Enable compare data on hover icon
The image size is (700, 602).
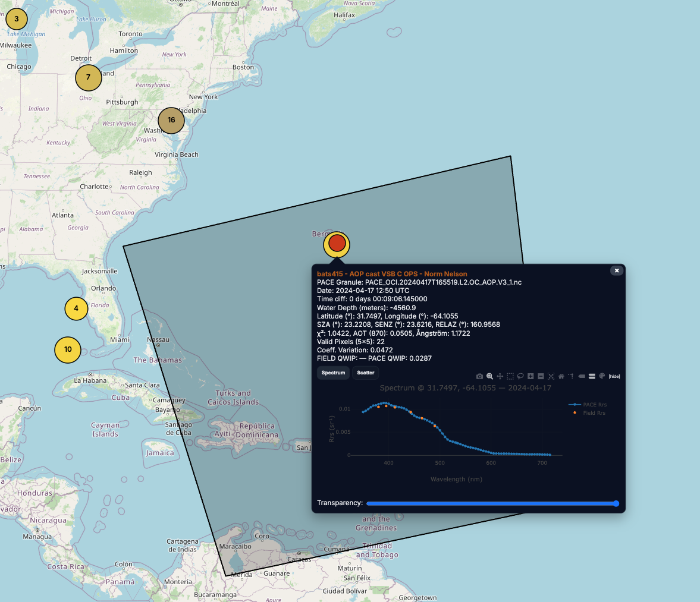click(x=592, y=376)
